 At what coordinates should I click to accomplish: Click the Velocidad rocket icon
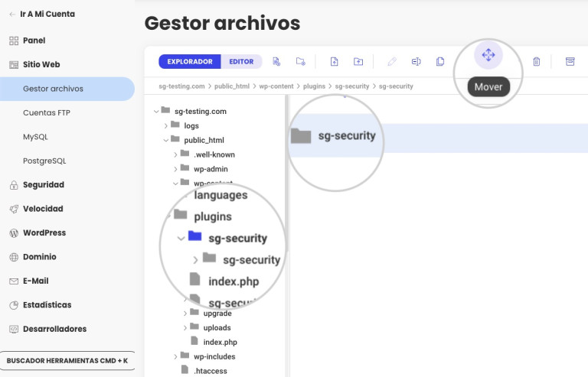[x=14, y=209]
